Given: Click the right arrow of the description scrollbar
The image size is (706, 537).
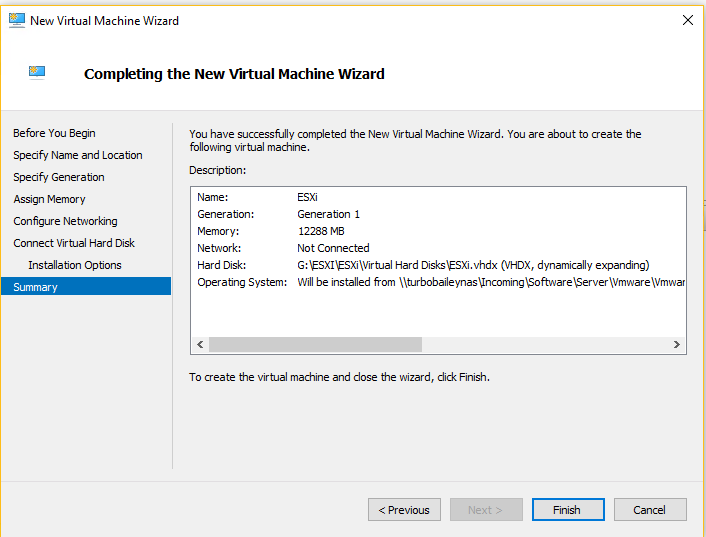Looking at the screenshot, I should click(x=677, y=345).
